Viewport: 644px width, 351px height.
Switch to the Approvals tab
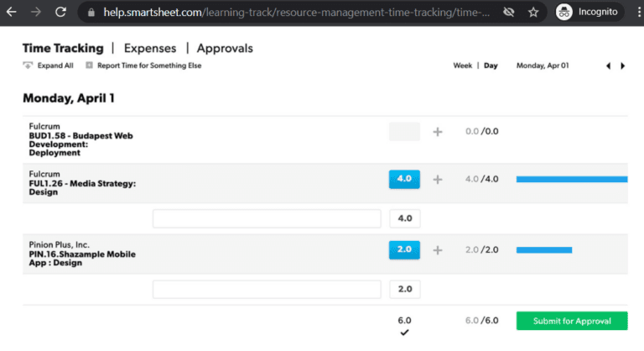coord(225,48)
